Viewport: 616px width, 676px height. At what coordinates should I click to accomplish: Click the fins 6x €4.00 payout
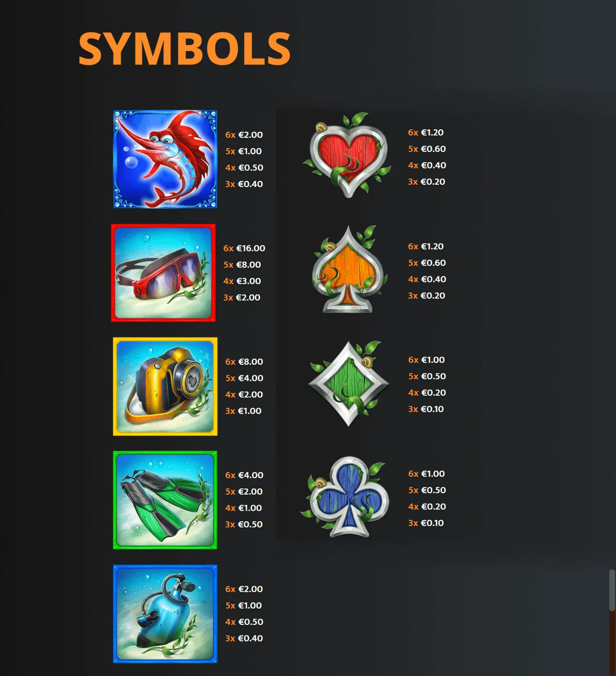coord(244,475)
